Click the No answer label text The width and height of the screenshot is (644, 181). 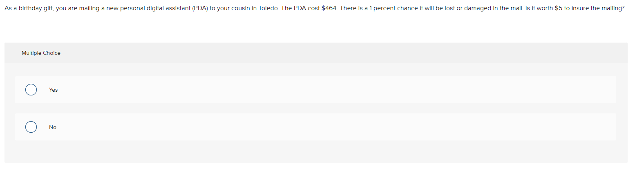[53, 127]
